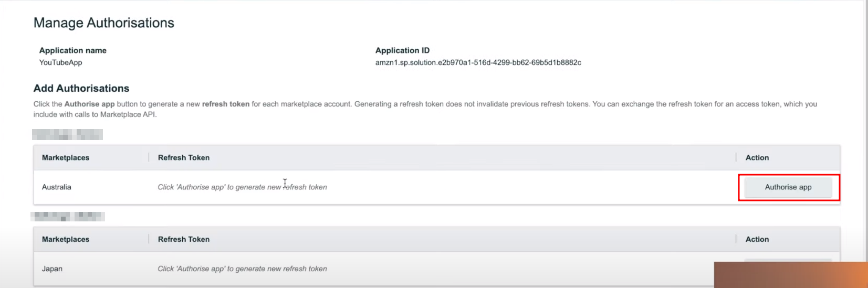Click the Manage Authorisations page heading

[103, 23]
